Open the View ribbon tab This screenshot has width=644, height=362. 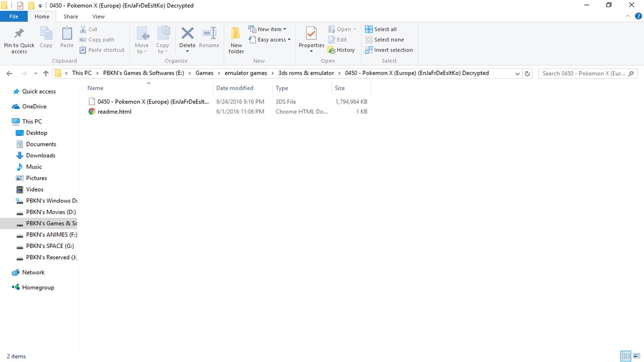click(x=99, y=17)
